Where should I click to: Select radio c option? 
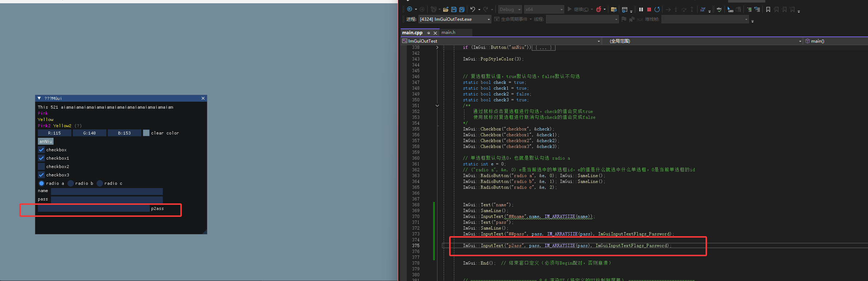(x=100, y=183)
